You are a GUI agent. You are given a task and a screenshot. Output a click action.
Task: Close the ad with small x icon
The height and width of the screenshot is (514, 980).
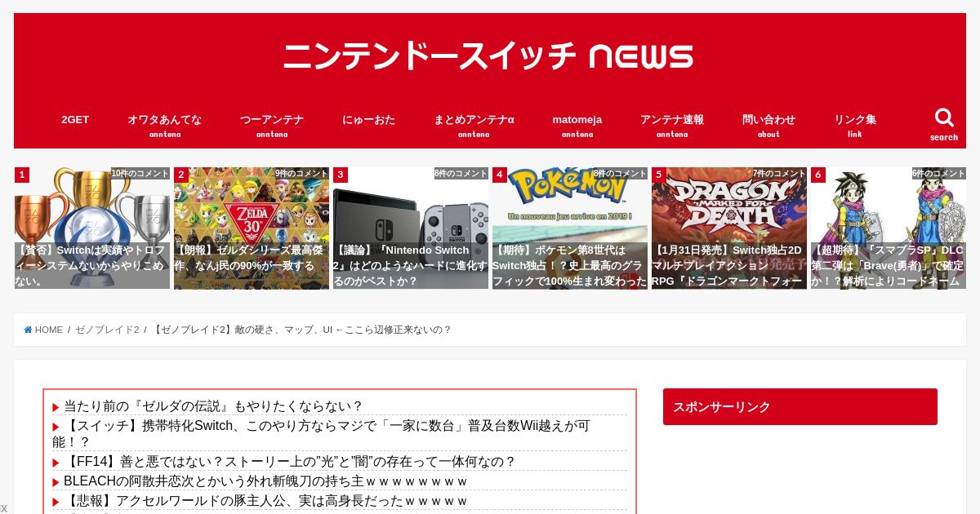[x=4, y=508]
